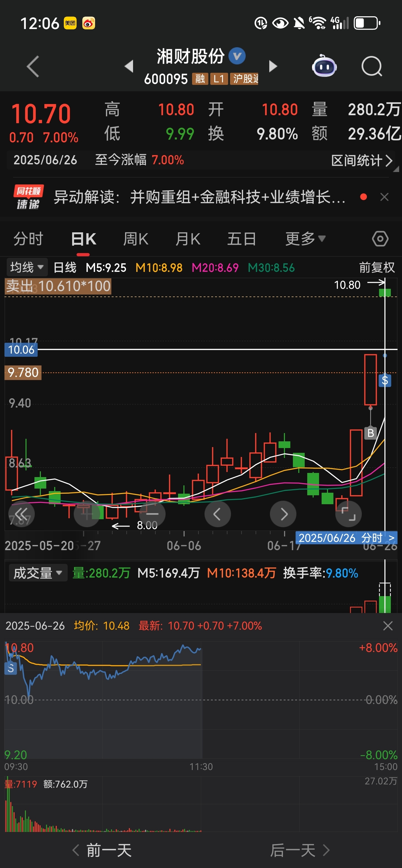Change 前复权 adjustment mode
Image resolution: width=402 pixels, height=868 pixels.
[x=377, y=267]
